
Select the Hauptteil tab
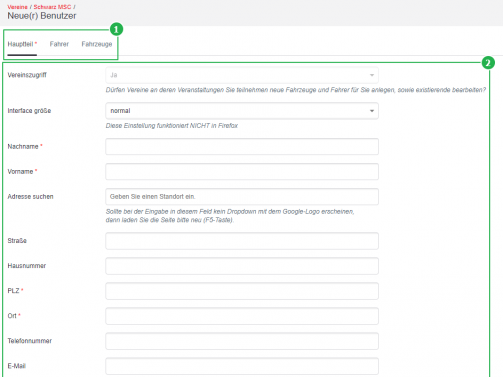click(x=22, y=44)
